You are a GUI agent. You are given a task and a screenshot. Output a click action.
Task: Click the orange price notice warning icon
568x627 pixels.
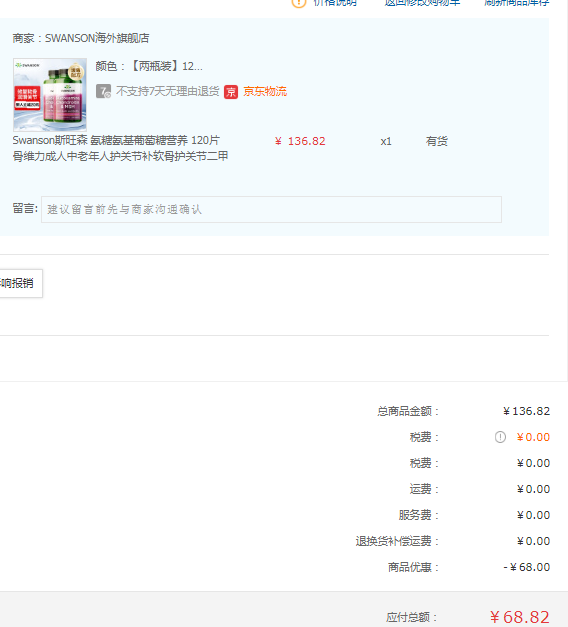click(299, 3)
